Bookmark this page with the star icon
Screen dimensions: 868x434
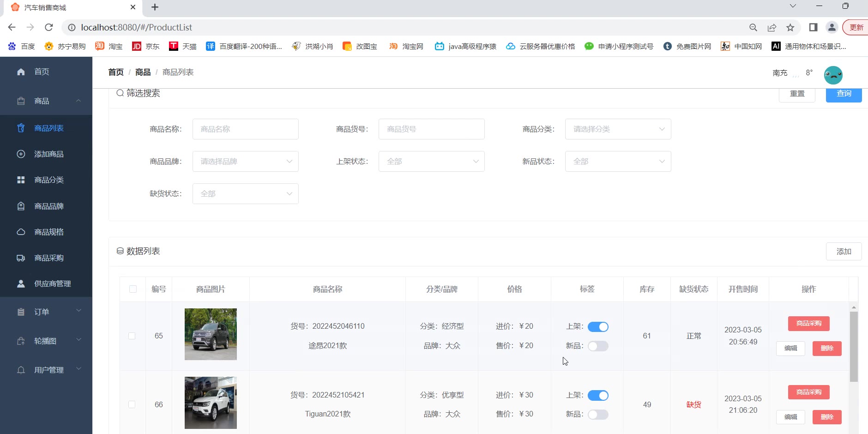(x=790, y=27)
